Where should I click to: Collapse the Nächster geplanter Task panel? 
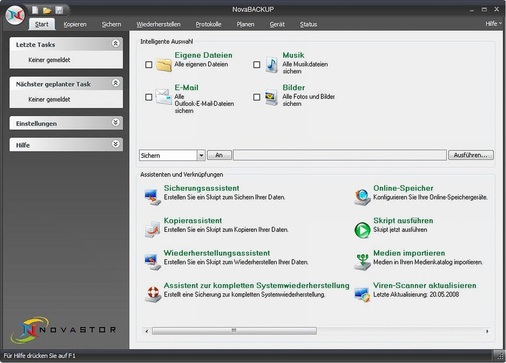click(x=115, y=83)
